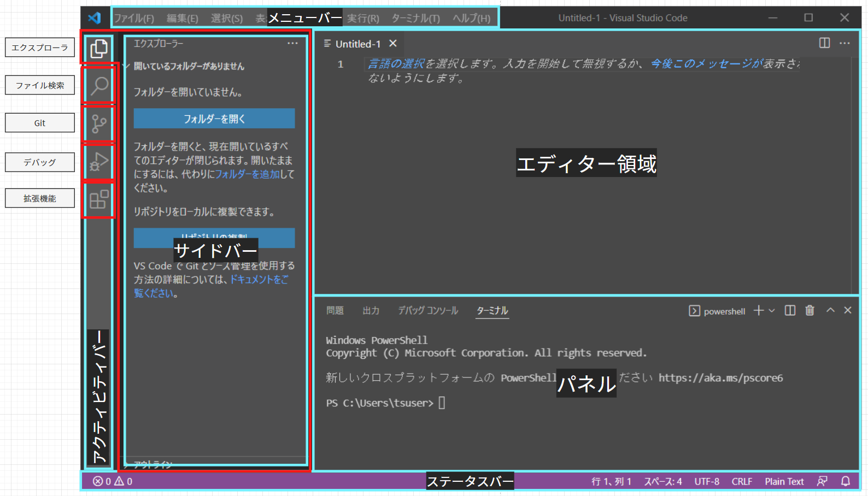Click the VS Code logo in title bar
Screen dimensions: 868x496
click(x=95, y=17)
